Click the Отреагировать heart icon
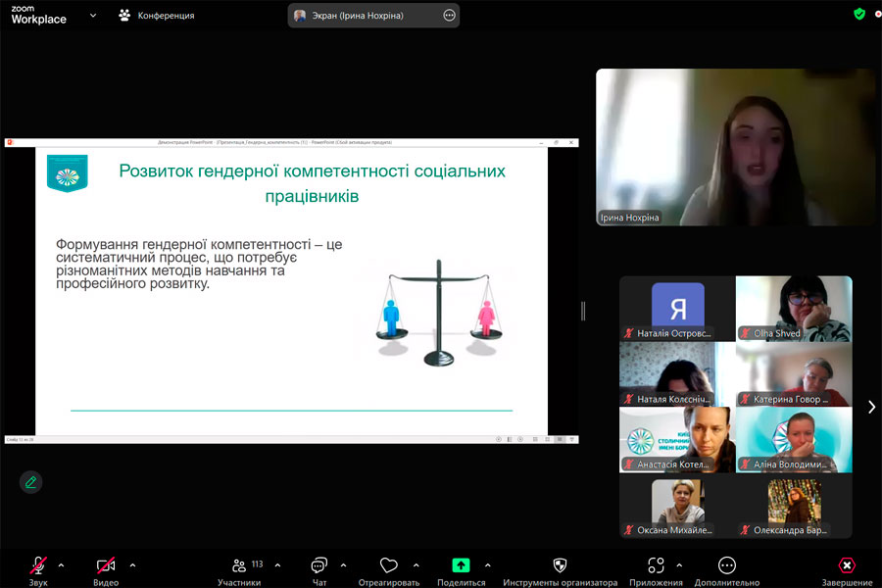The width and height of the screenshot is (882, 588). 389,564
